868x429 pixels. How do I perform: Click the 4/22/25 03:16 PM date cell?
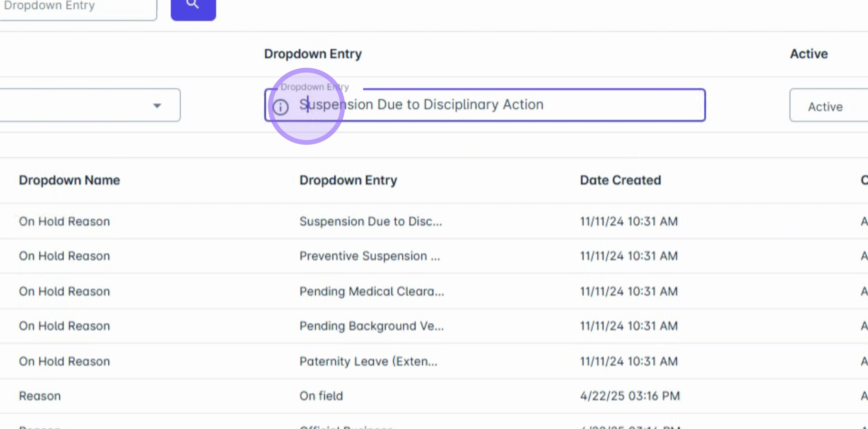[x=630, y=396]
